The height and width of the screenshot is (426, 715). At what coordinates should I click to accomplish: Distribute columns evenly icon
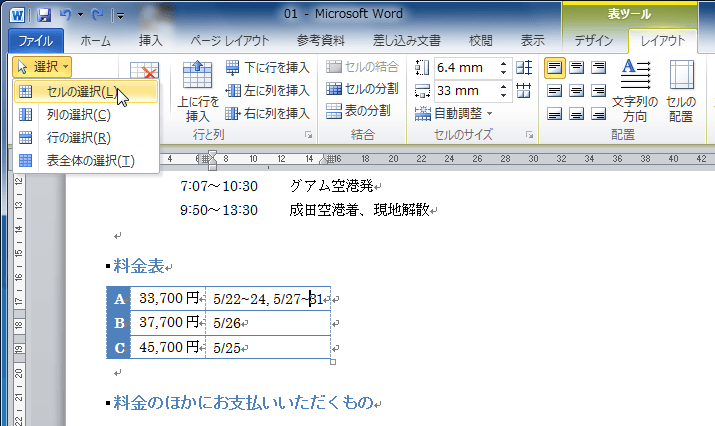(524, 90)
